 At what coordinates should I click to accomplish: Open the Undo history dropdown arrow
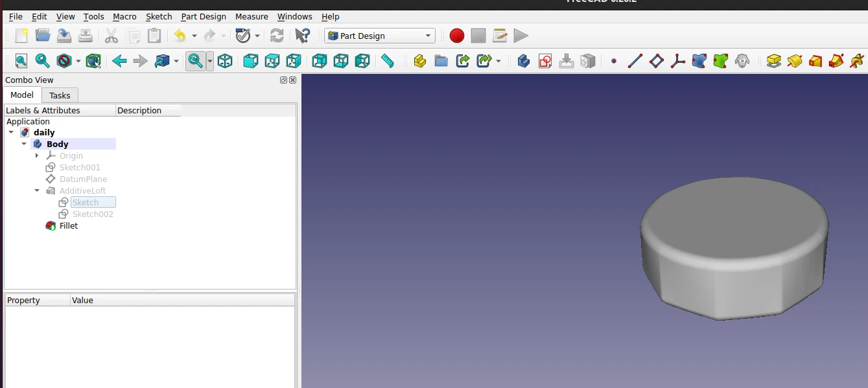point(194,36)
